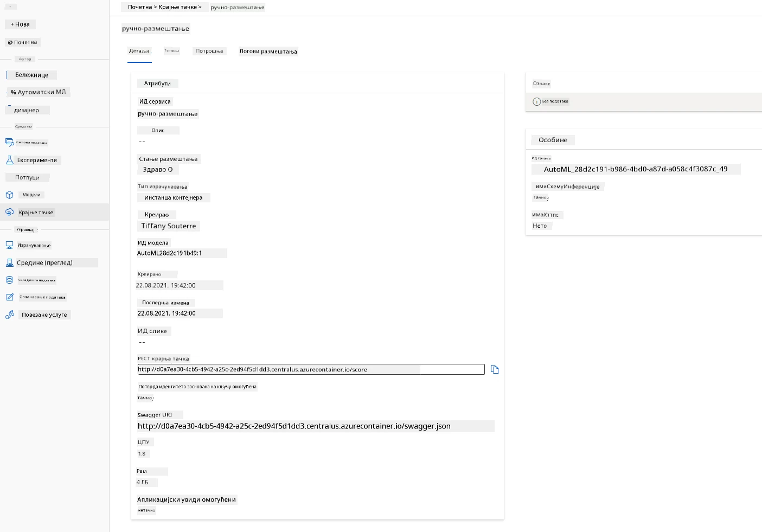Click the datastores cylinder icon
The image size is (762, 532).
pos(9,280)
